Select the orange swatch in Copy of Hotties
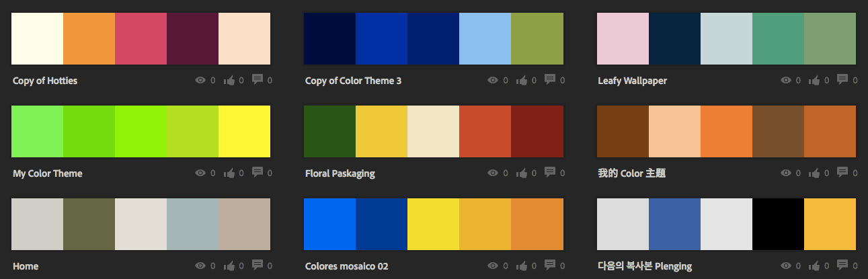 (x=89, y=38)
